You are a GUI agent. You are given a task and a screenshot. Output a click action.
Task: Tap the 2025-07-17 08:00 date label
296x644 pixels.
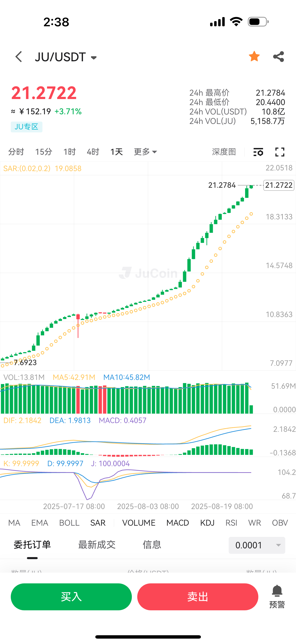74,507
